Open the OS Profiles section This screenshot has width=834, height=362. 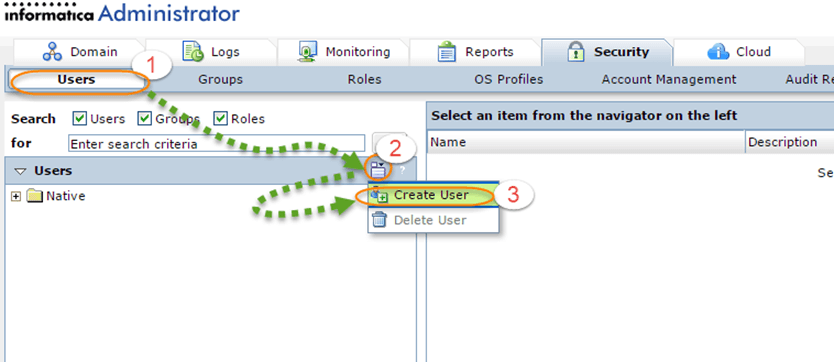click(x=508, y=80)
